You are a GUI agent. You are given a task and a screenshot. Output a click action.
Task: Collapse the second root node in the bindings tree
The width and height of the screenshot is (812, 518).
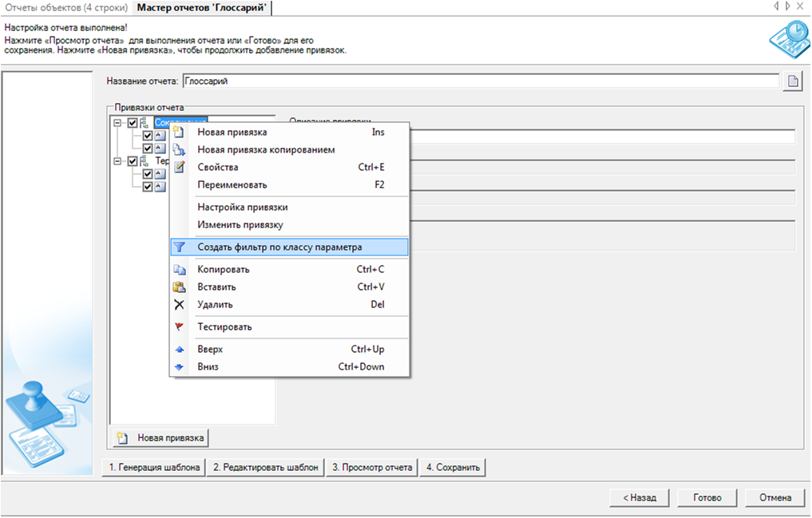coord(118,161)
